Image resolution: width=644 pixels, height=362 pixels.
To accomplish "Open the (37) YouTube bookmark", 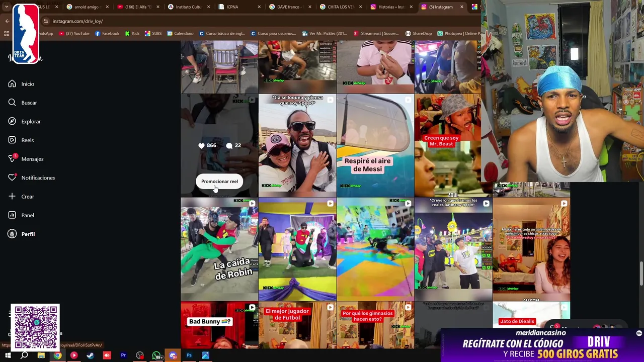I will click(x=74, y=34).
